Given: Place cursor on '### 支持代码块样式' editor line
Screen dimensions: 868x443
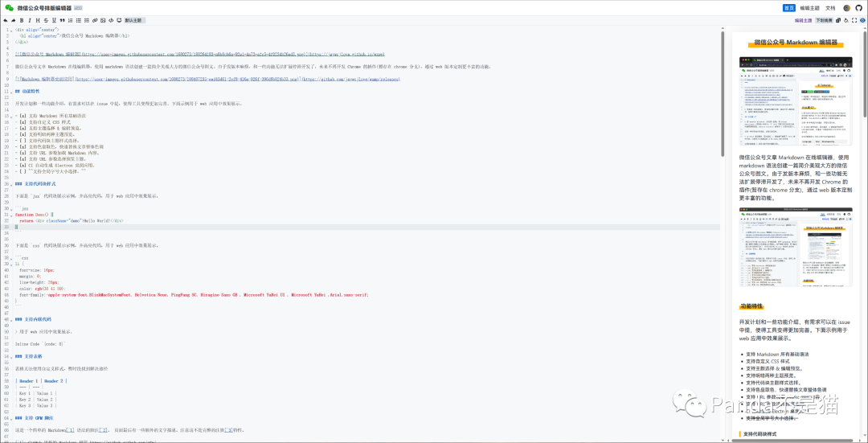Looking at the screenshot, I should [35, 183].
